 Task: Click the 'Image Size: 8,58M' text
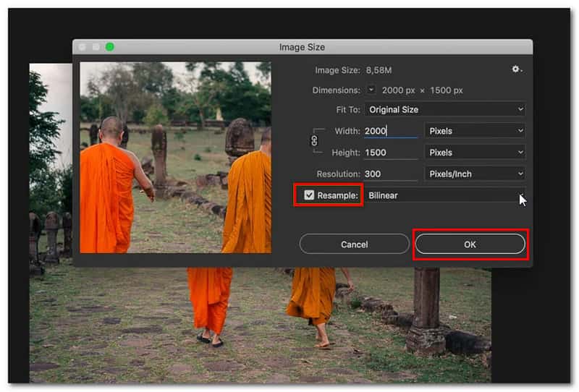353,70
